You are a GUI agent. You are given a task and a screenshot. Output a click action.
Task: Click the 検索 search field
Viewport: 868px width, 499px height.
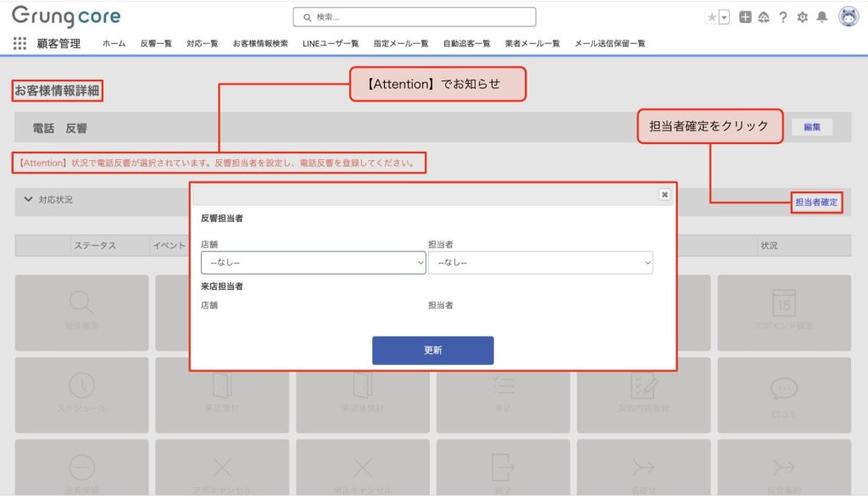[x=415, y=17]
